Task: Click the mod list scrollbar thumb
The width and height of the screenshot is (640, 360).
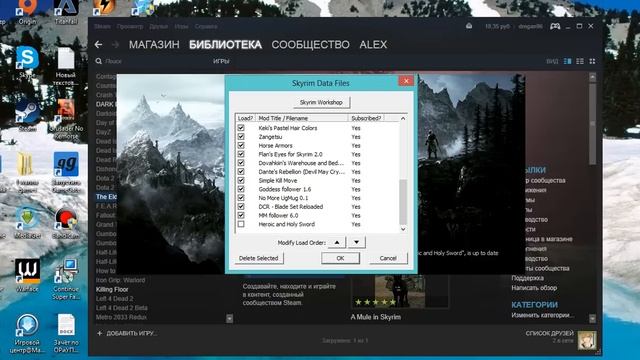Action: pyautogui.click(x=403, y=202)
